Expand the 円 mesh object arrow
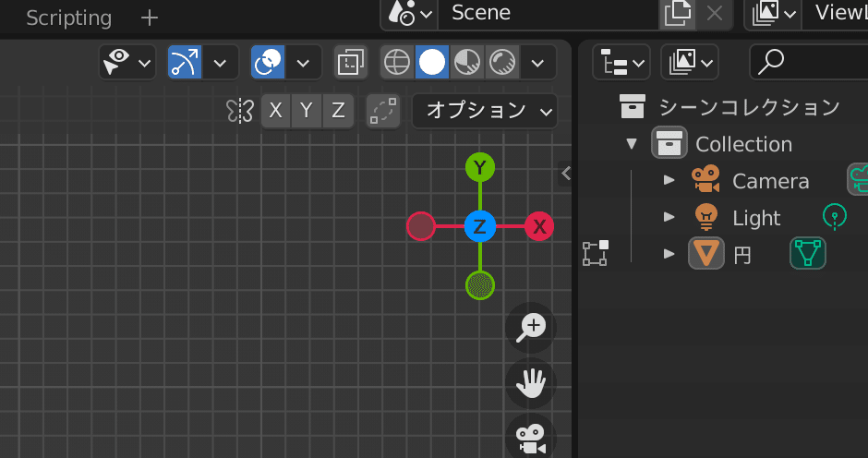This screenshot has width=868, height=458. click(669, 254)
